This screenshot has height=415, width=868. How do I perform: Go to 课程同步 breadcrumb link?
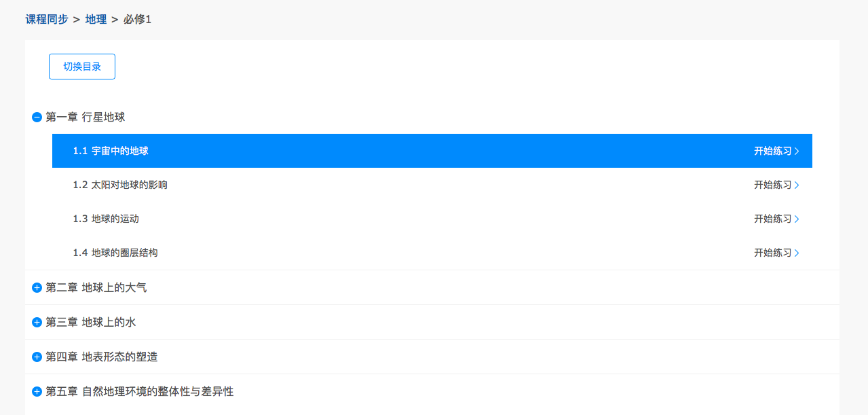[47, 20]
